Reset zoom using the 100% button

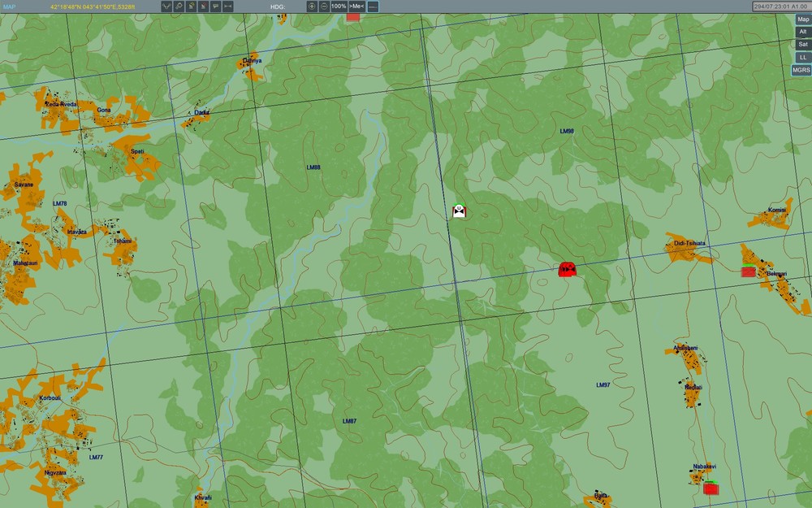pos(339,7)
